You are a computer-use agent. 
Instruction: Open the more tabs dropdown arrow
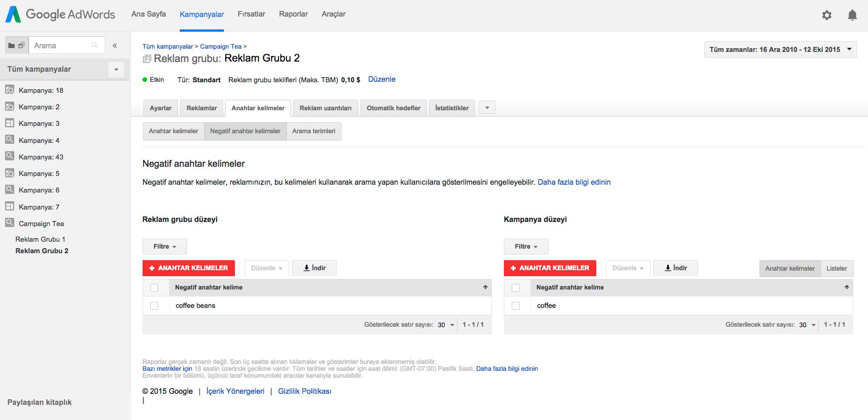pyautogui.click(x=487, y=108)
